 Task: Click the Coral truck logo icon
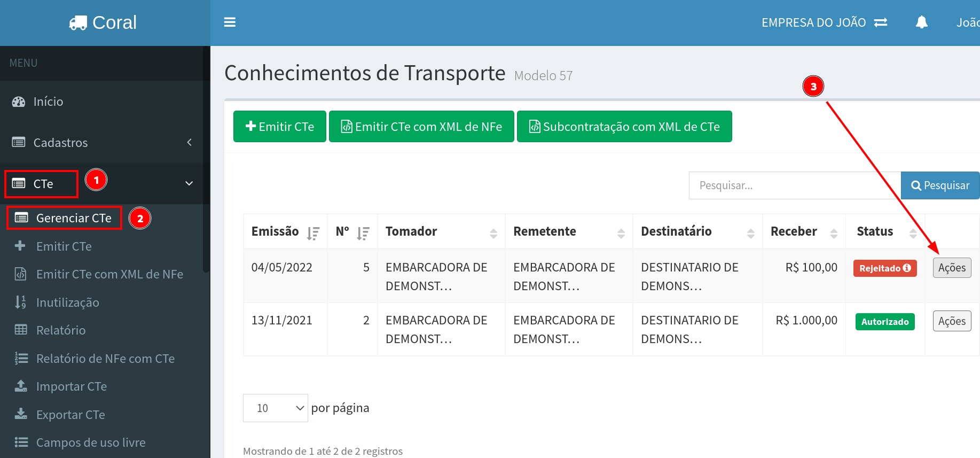click(78, 23)
